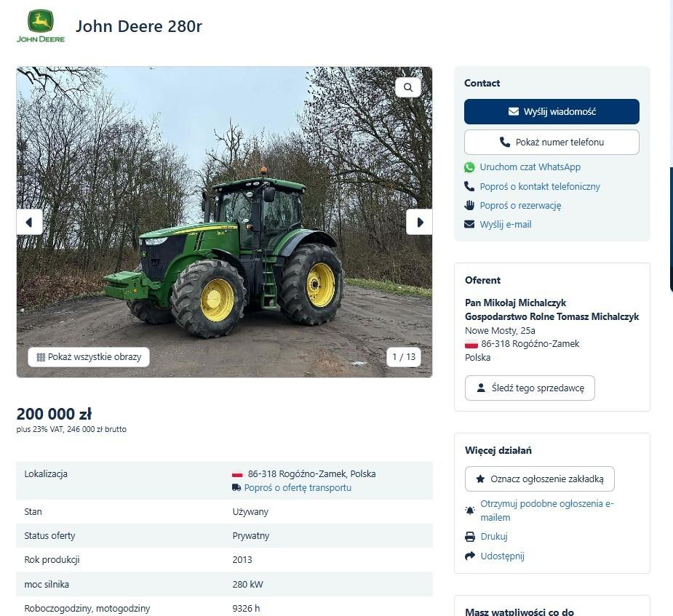Click the Wyślij e-mail link

pos(506,224)
